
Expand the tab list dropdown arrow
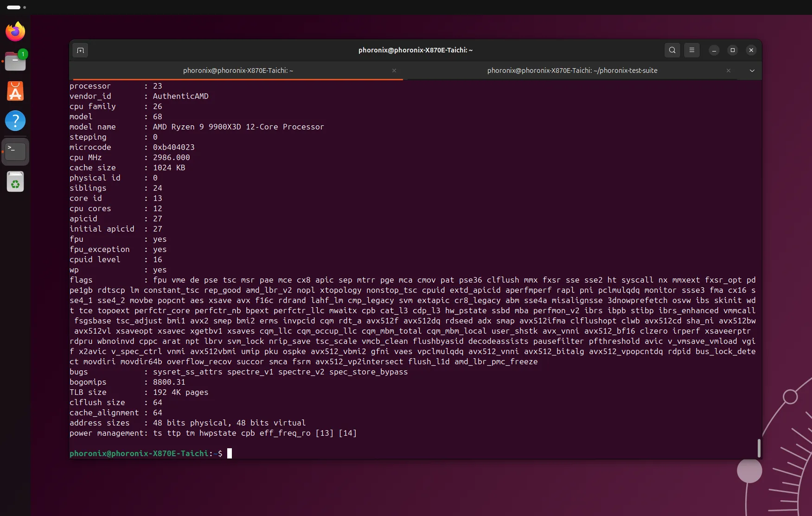(x=752, y=71)
